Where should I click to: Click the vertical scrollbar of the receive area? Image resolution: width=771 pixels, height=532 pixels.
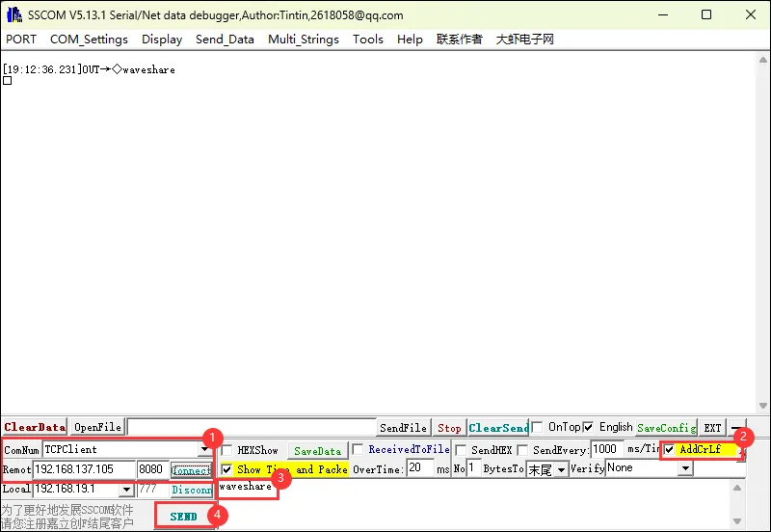click(761, 231)
